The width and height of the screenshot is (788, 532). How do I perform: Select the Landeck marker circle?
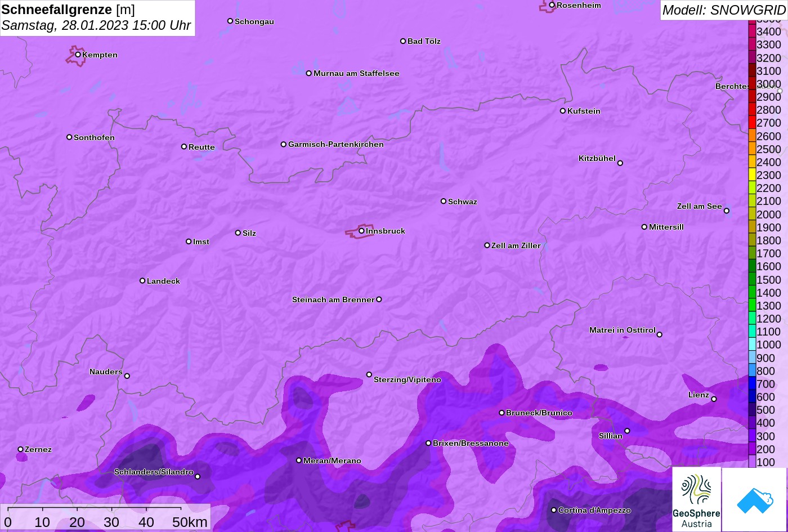pos(142,280)
